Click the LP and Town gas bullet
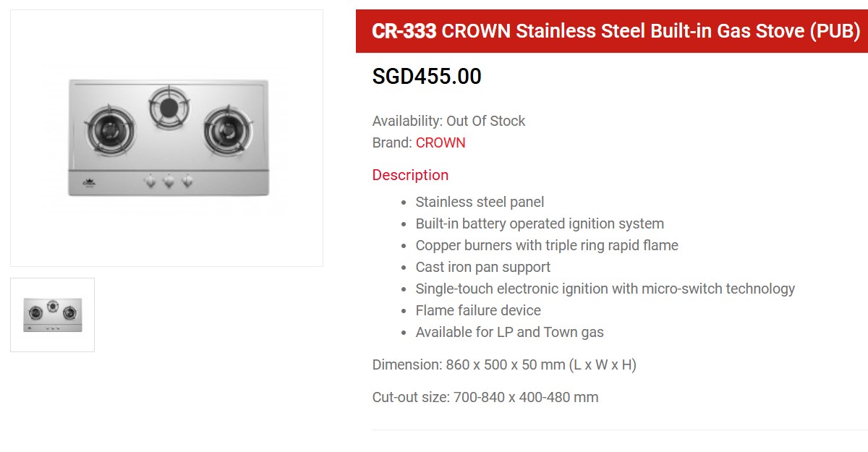 coord(509,332)
